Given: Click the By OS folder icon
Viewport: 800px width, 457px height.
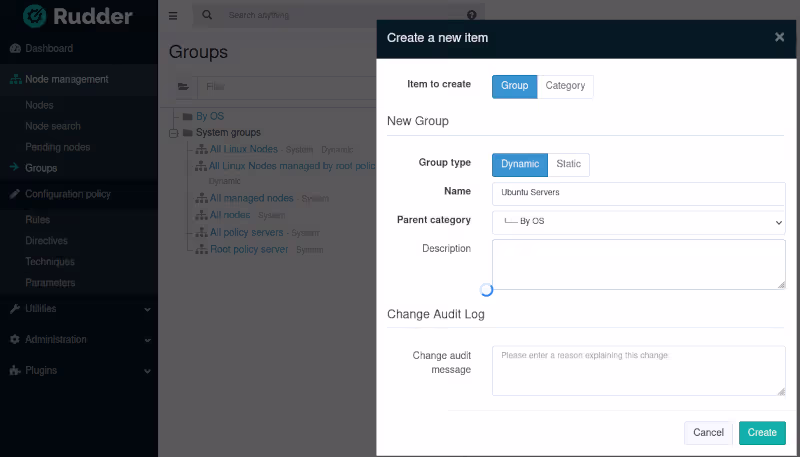Looking at the screenshot, I should tap(187, 116).
